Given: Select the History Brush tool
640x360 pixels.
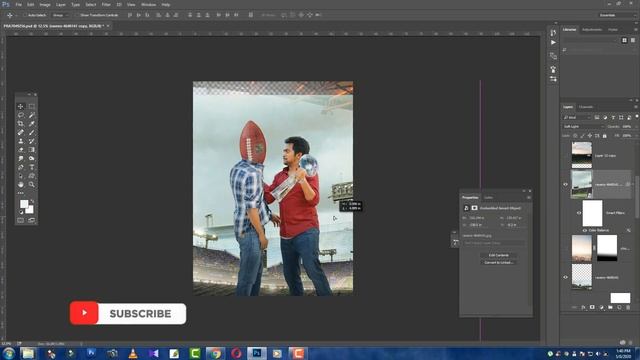Looking at the screenshot, I should coord(31,141).
